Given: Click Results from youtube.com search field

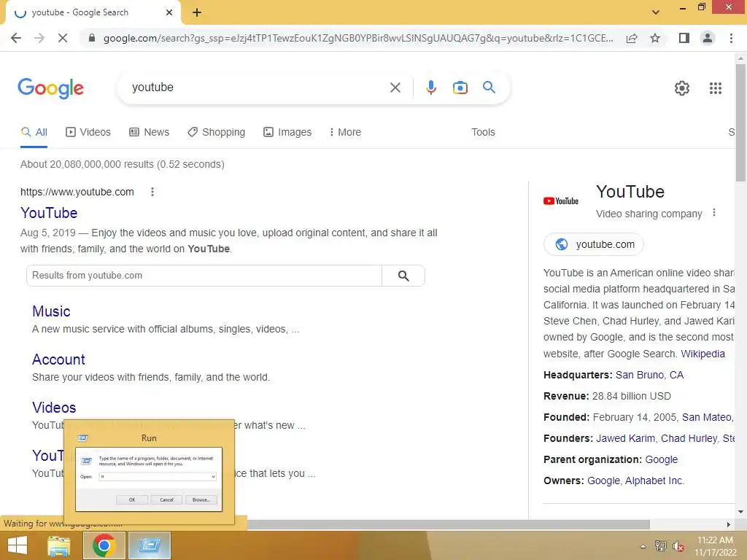Looking at the screenshot, I should pos(204,276).
